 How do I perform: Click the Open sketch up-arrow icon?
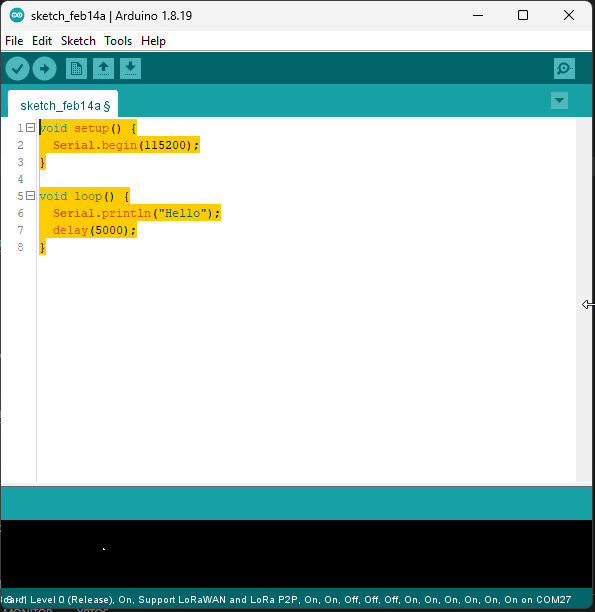click(x=103, y=69)
